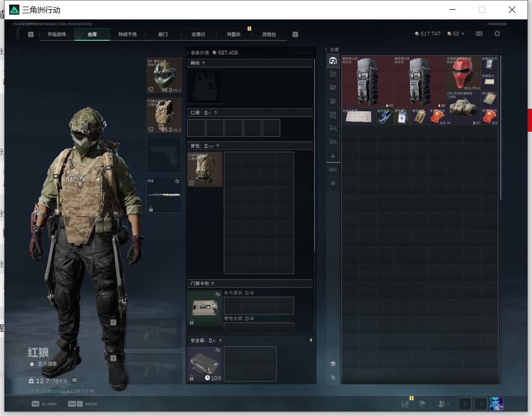
Task: Switch to the 特战干员 tab
Action: pos(128,34)
